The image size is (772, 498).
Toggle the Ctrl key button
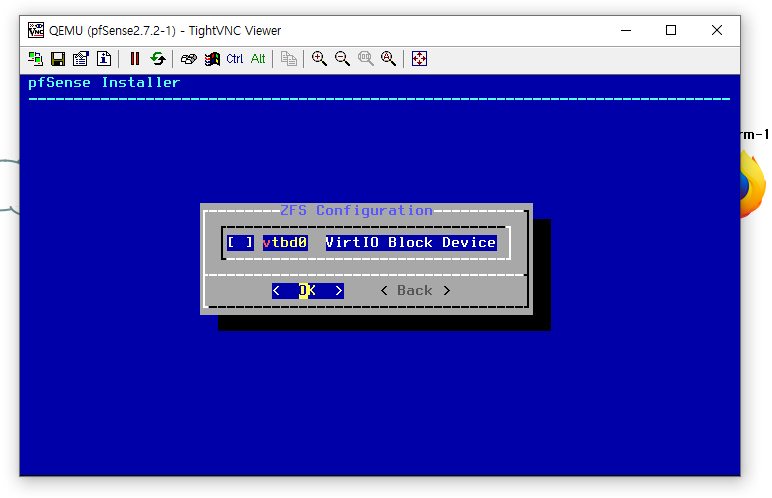(235, 59)
